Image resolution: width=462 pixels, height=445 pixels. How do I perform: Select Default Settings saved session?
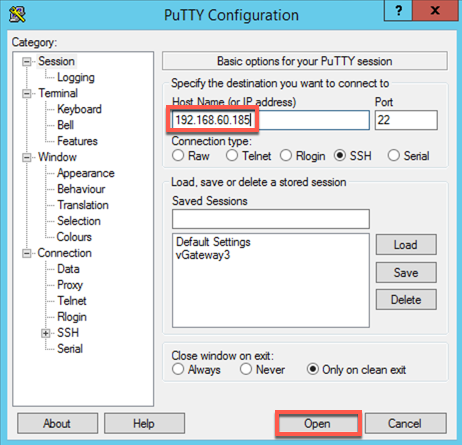pos(213,242)
